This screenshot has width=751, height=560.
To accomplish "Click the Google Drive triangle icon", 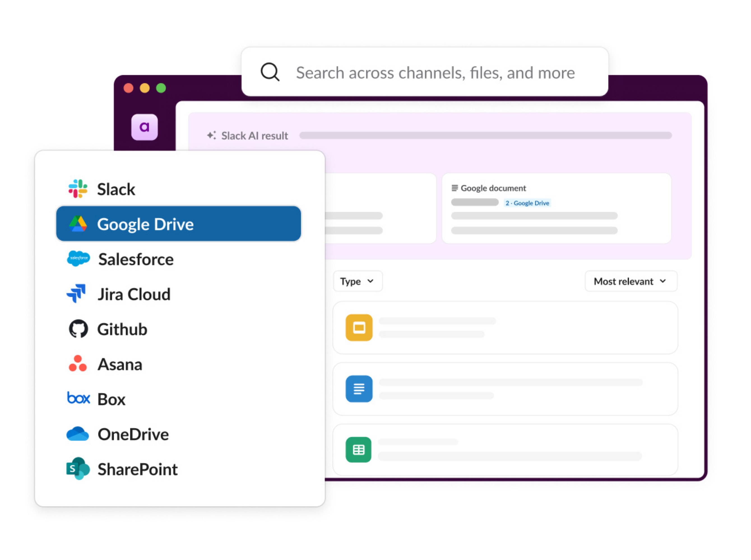I will [x=78, y=224].
